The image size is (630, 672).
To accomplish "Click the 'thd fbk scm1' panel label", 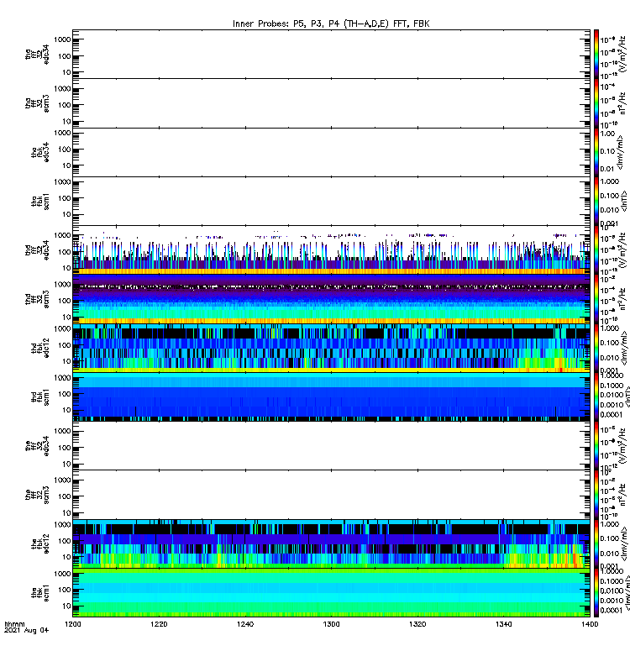I will coord(39,396).
